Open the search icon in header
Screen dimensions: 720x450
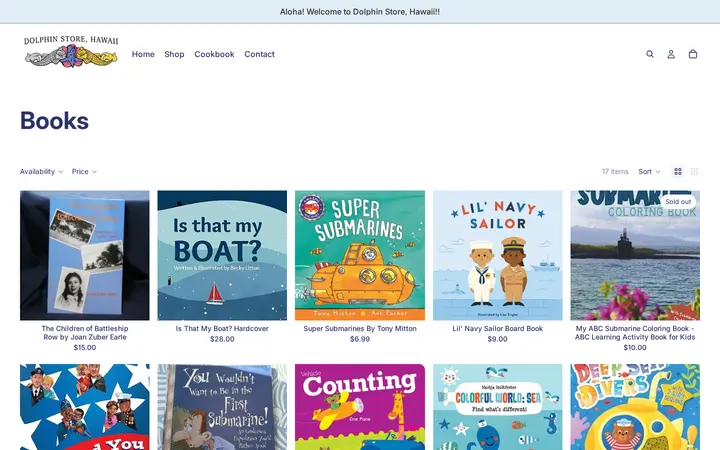click(x=650, y=54)
